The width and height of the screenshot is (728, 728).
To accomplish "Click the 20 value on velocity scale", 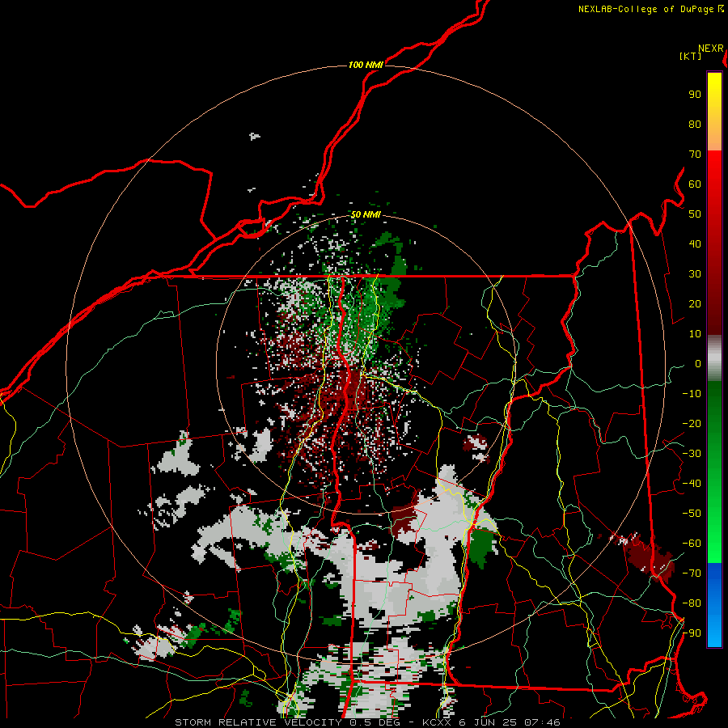I will [695, 303].
